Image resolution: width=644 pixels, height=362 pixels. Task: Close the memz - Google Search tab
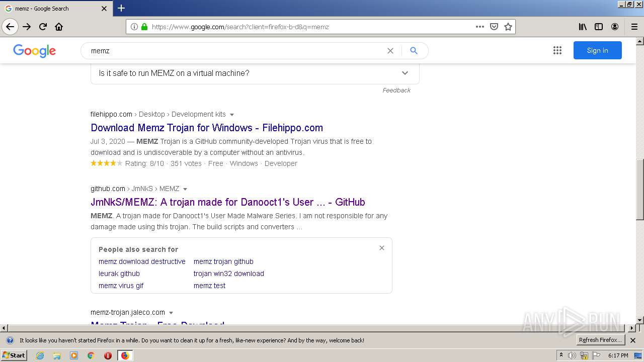104,9
